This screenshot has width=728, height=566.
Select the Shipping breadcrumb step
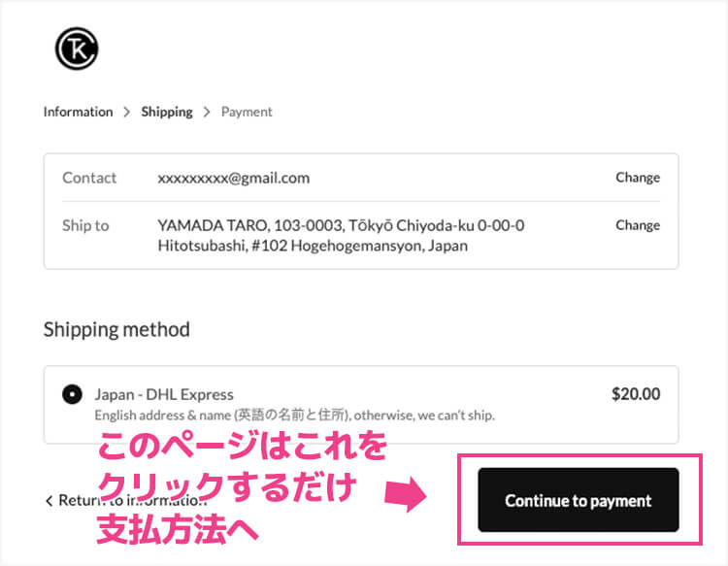click(167, 112)
